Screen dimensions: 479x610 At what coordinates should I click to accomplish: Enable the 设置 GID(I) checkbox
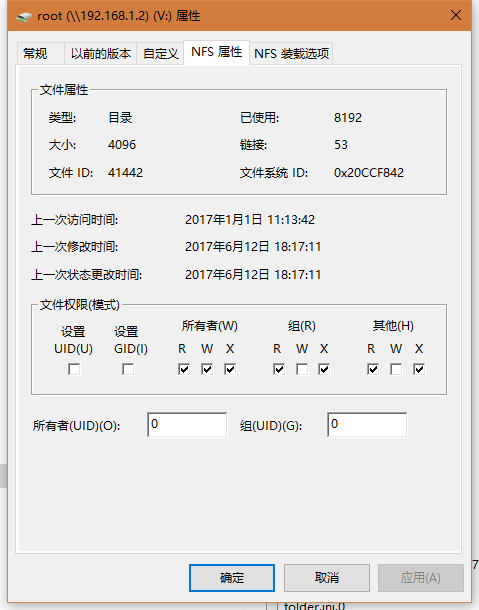(128, 369)
